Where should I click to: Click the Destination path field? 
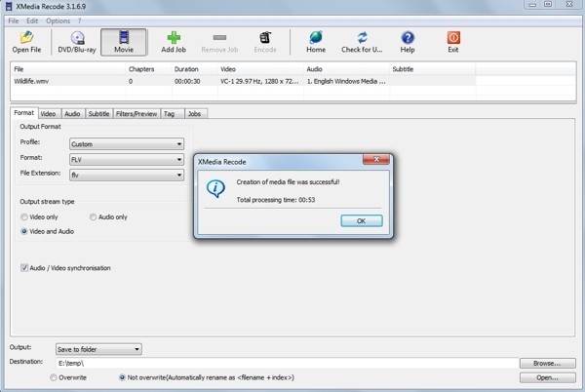pos(287,363)
